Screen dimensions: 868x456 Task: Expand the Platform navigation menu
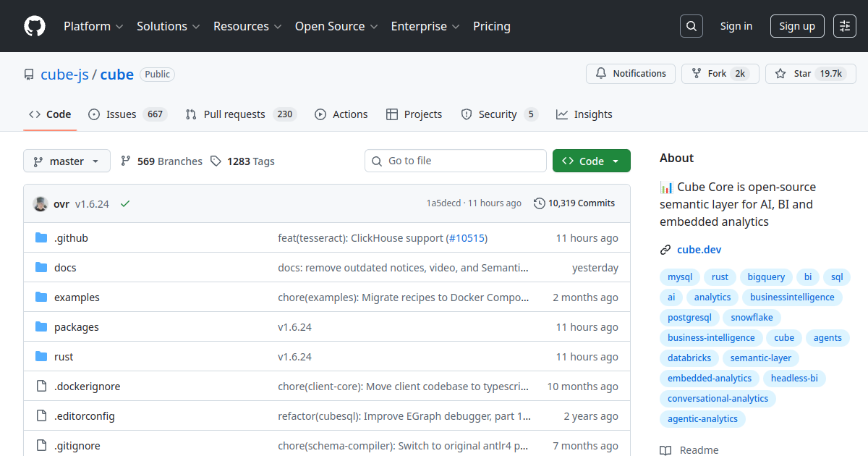pyautogui.click(x=93, y=26)
